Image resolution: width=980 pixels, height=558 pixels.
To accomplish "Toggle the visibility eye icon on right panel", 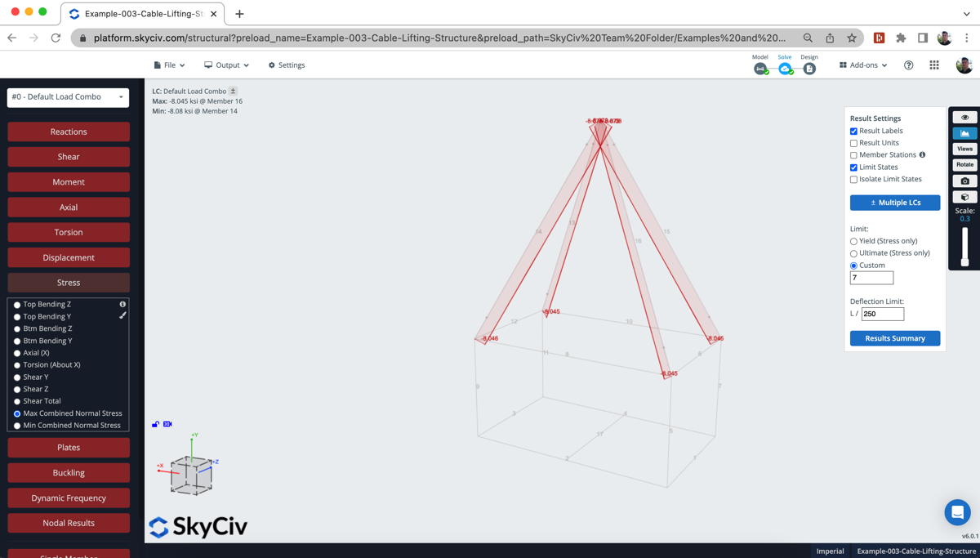I will [x=964, y=117].
